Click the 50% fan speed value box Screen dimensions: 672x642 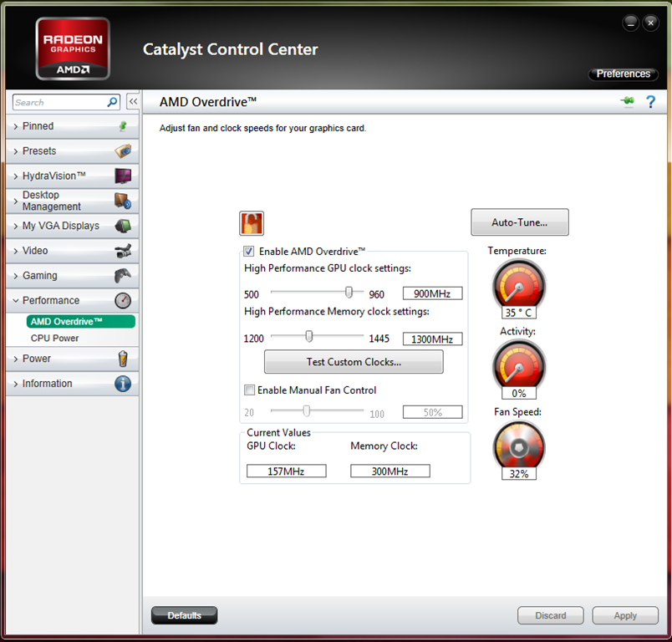pos(432,412)
